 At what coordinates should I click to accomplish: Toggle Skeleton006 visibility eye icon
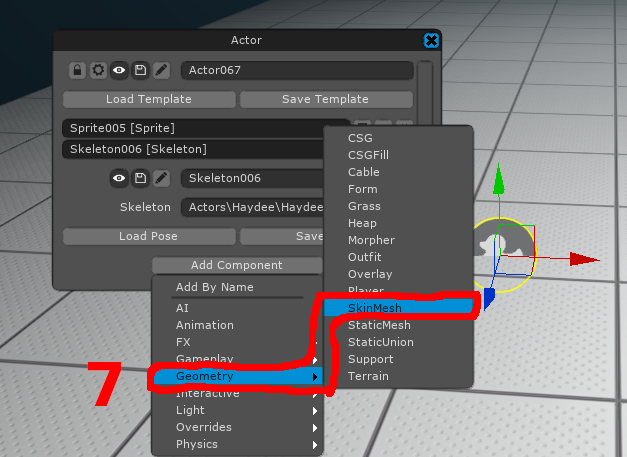pyautogui.click(x=119, y=178)
